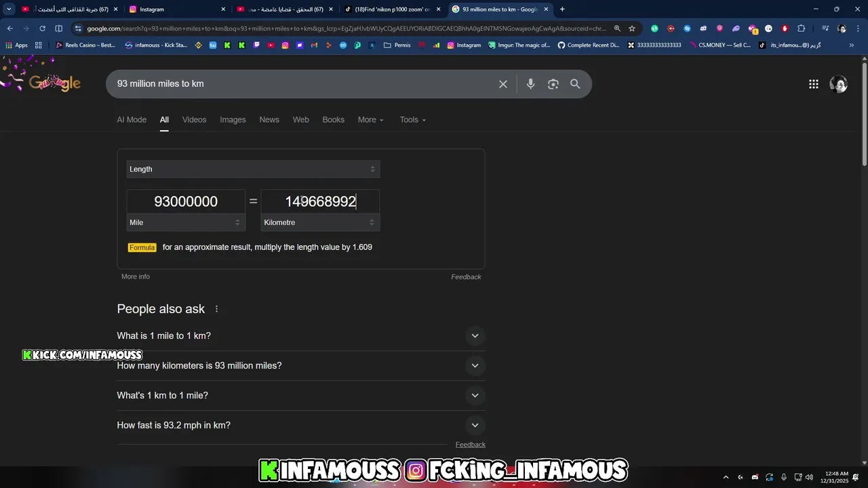Click the mile value field 93000000
This screenshot has width=868, height=488.
[x=186, y=201]
